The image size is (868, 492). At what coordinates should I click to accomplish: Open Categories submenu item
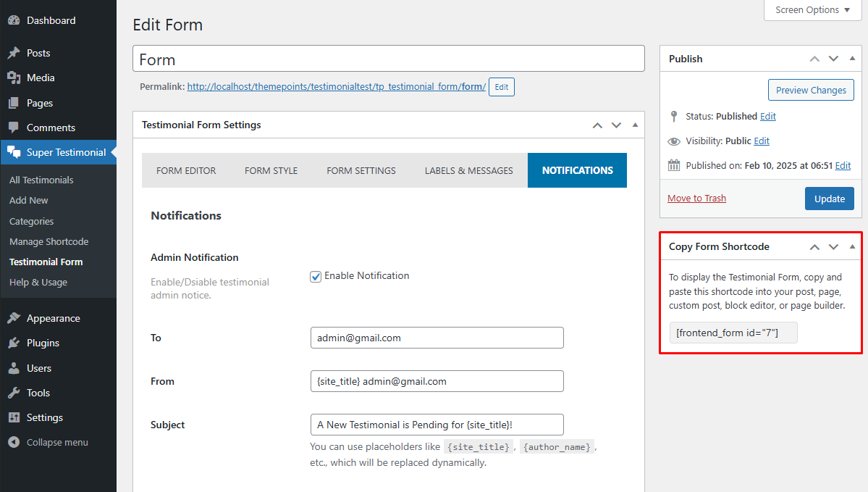point(32,221)
